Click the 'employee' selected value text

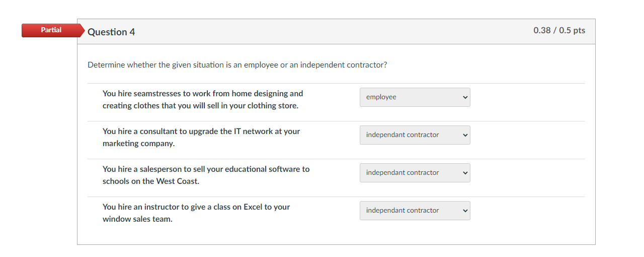pyautogui.click(x=381, y=97)
